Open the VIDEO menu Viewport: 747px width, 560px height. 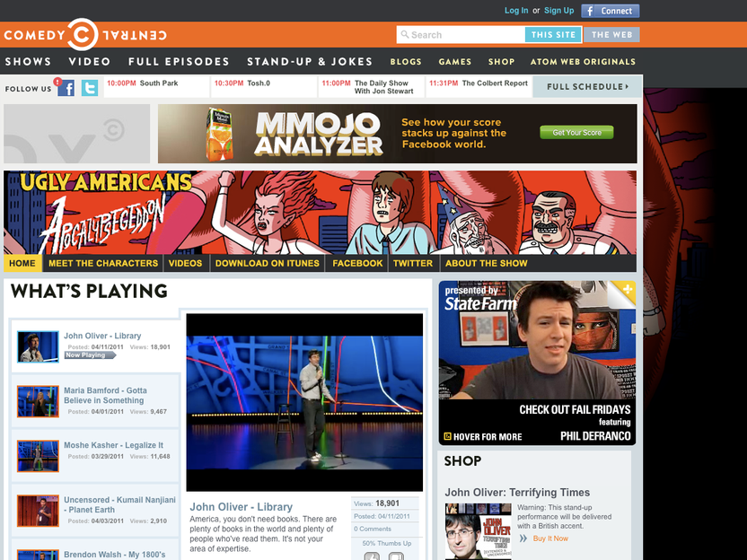(90, 61)
